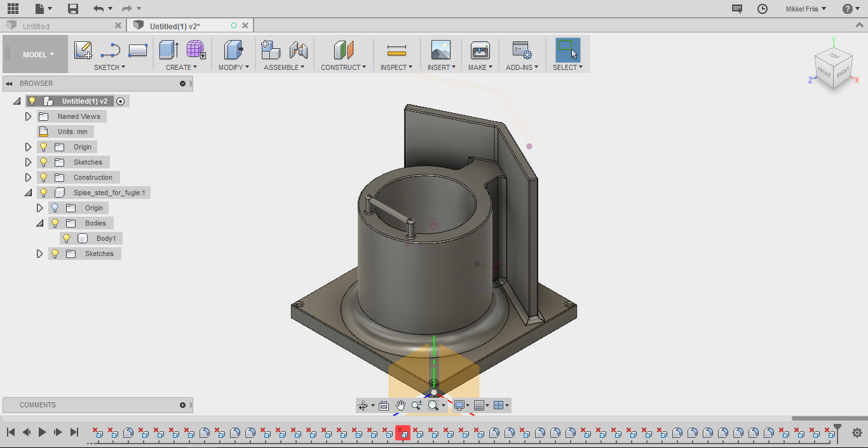Toggle visibility of Body1

(67, 238)
